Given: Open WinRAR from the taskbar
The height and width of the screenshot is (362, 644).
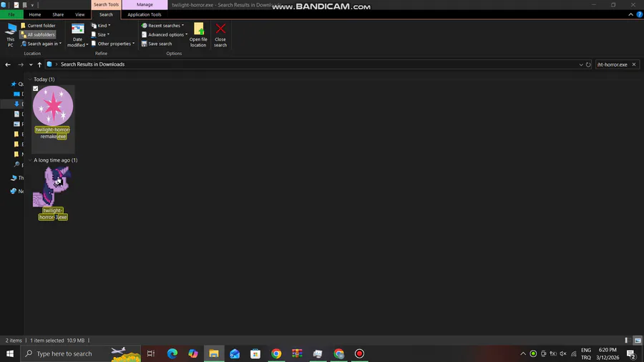Looking at the screenshot, I should (x=297, y=353).
